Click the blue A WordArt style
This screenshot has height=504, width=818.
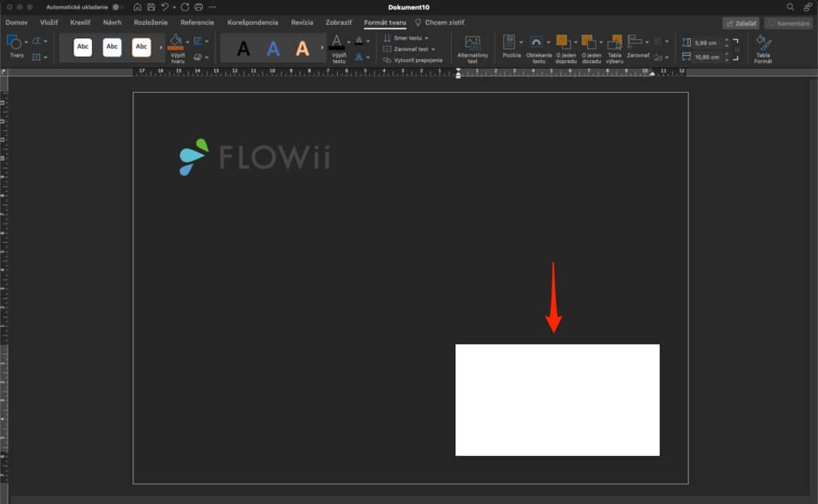click(x=273, y=49)
